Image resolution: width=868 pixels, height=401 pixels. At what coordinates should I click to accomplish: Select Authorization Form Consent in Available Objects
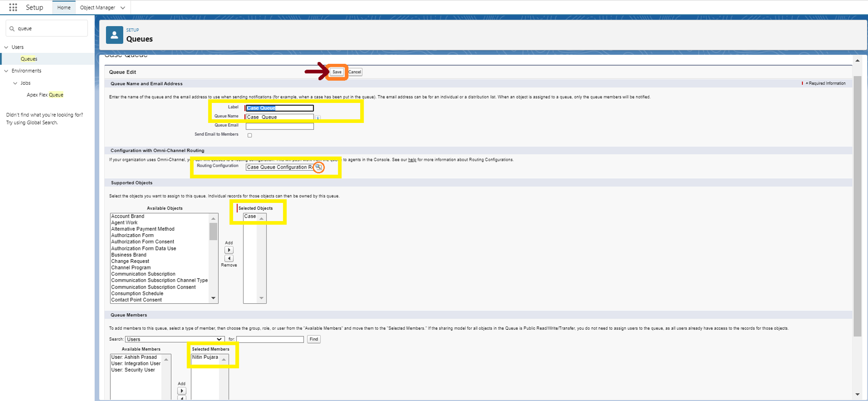pos(142,242)
